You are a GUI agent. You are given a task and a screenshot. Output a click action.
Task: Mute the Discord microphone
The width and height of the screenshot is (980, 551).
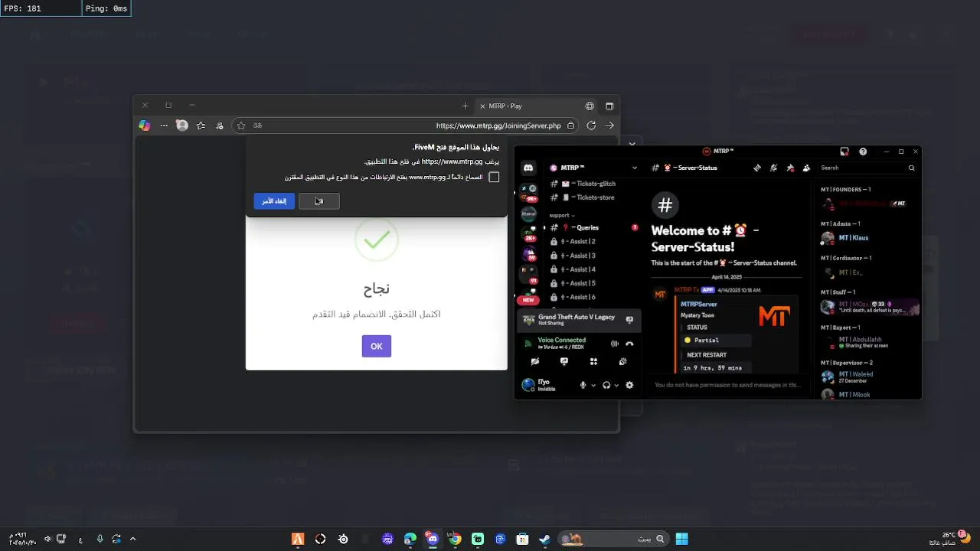(x=583, y=385)
